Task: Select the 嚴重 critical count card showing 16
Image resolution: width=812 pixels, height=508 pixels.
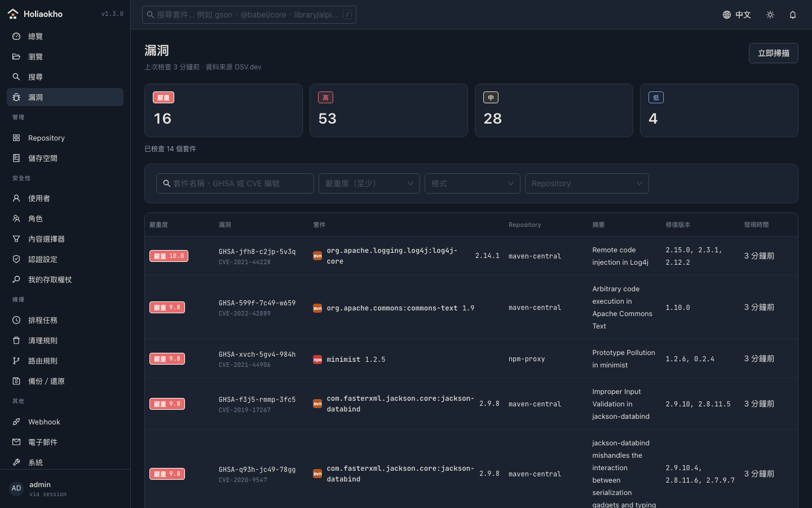Action: tap(223, 110)
